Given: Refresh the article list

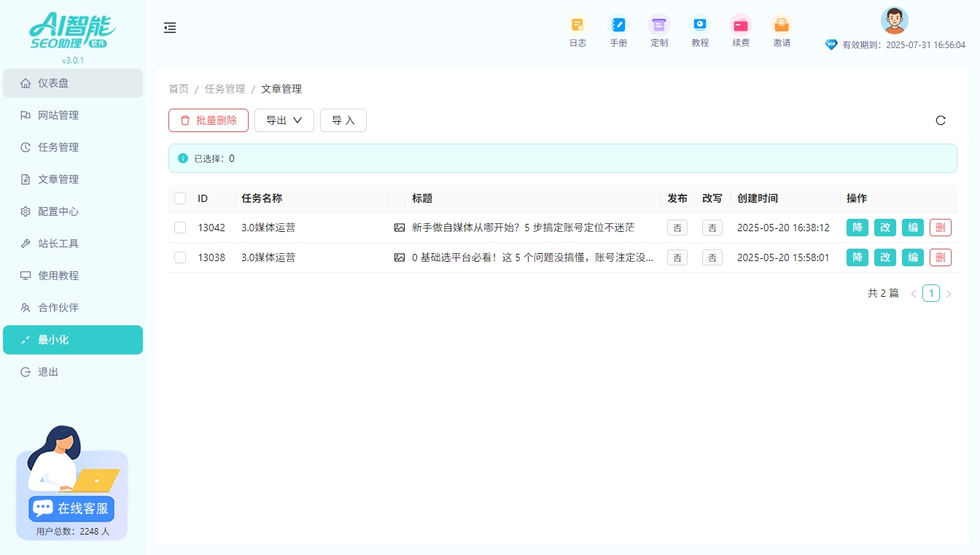Looking at the screenshot, I should (x=941, y=120).
